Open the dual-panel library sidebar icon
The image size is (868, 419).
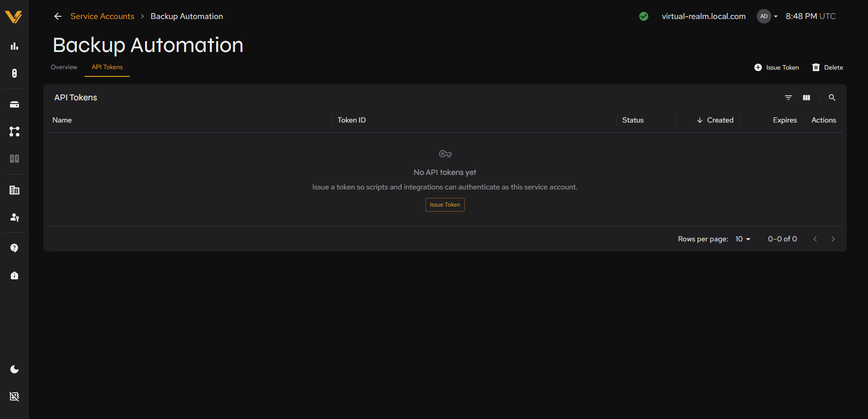coord(14,159)
